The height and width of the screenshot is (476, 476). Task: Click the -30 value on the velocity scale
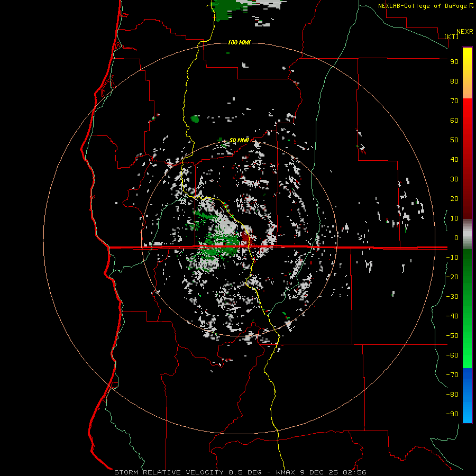tap(452, 297)
